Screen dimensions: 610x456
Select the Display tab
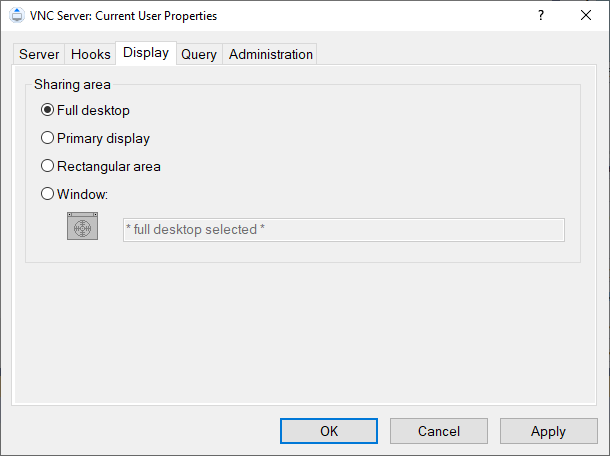click(x=146, y=53)
